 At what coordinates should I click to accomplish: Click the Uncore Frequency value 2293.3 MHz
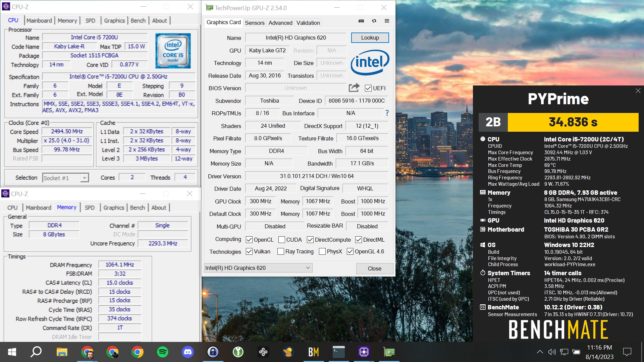[163, 243]
